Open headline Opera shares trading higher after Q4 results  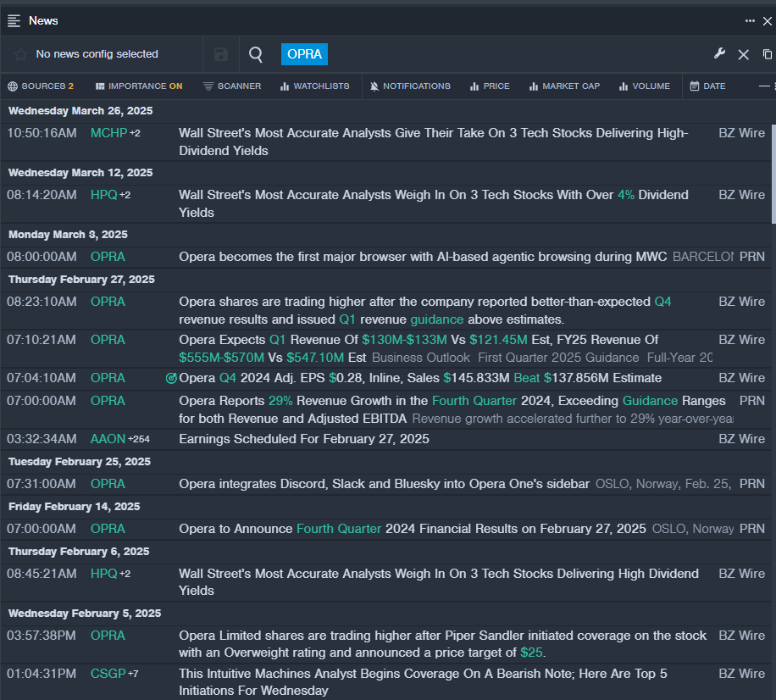pos(425,310)
